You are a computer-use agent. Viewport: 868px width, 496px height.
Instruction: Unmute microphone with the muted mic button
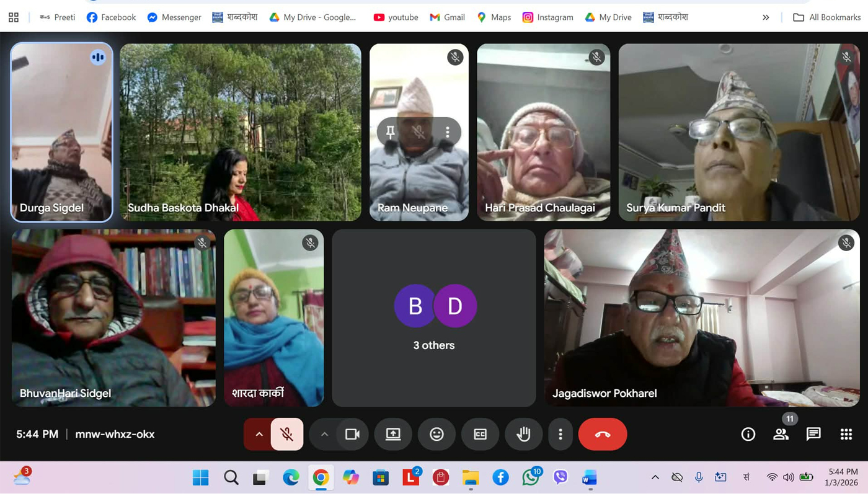pos(286,435)
